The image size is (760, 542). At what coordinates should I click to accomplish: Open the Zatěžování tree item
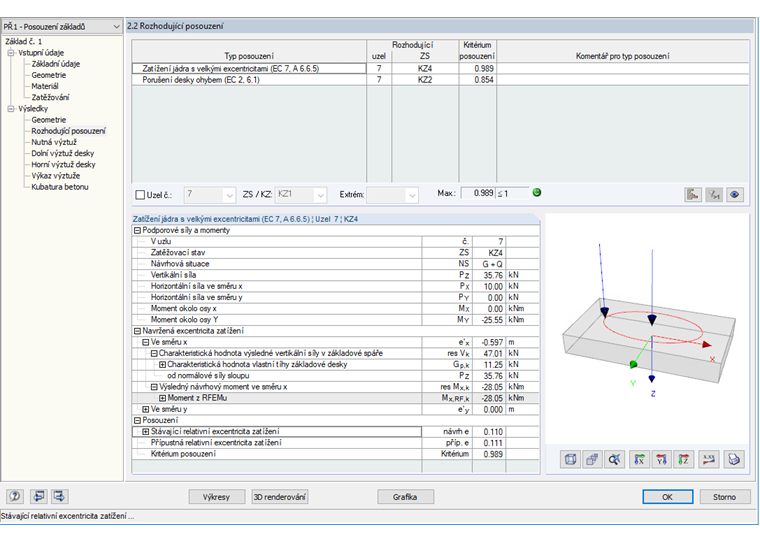point(50,97)
